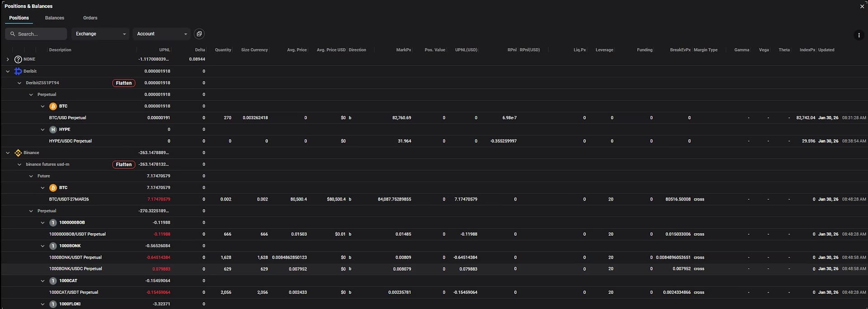Sort by the UPNL column header
Screen dimensions: 868x309
coord(164,50)
